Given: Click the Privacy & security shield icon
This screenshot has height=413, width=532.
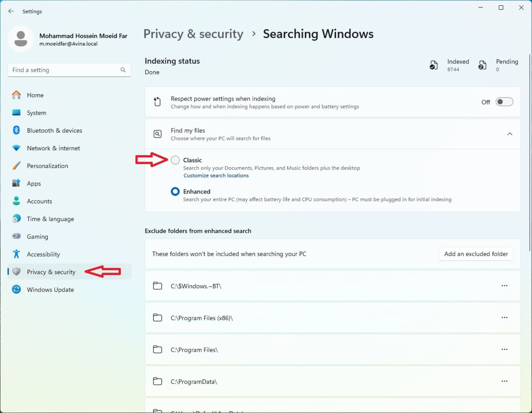Looking at the screenshot, I should [x=16, y=272].
